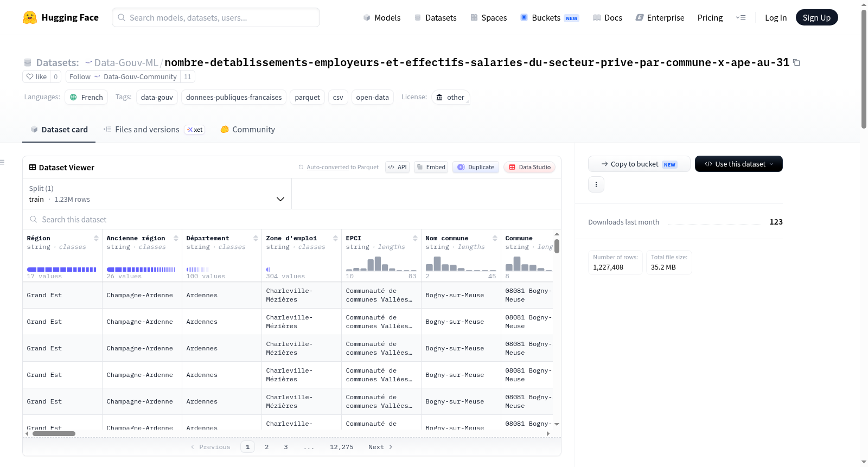Image resolution: width=868 pixels, height=467 pixels.
Task: Click the Previous page button
Action: (x=210, y=447)
